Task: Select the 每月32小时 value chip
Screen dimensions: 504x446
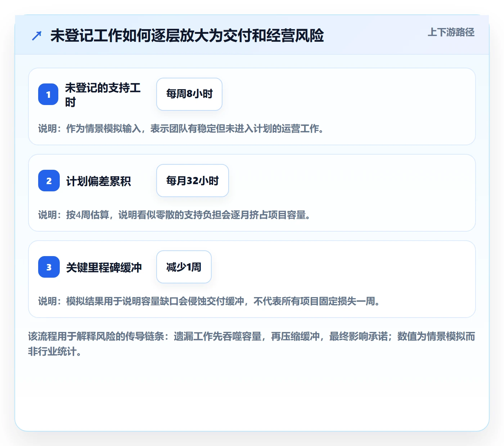Action: (x=193, y=181)
